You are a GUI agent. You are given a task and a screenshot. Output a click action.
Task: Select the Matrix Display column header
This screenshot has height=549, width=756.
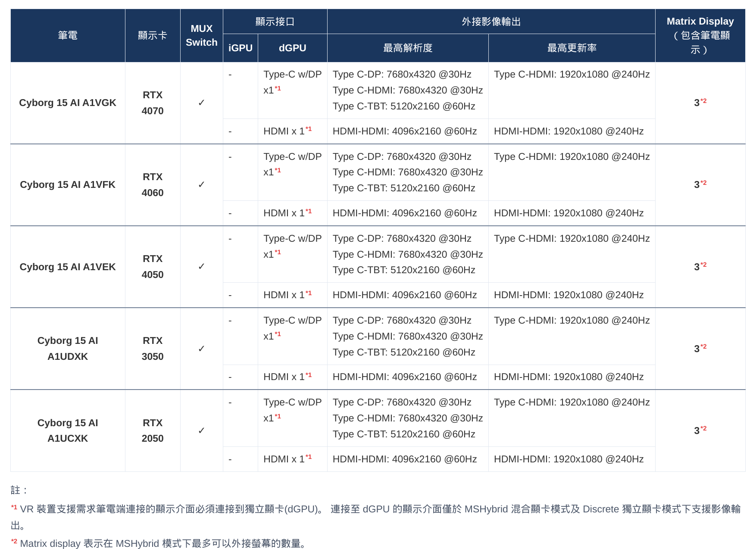click(700, 35)
